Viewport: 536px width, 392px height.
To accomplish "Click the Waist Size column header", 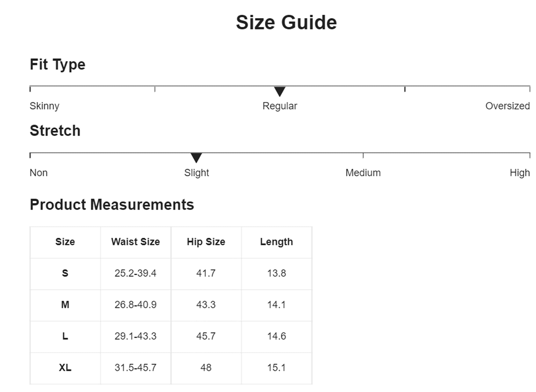I will [135, 242].
